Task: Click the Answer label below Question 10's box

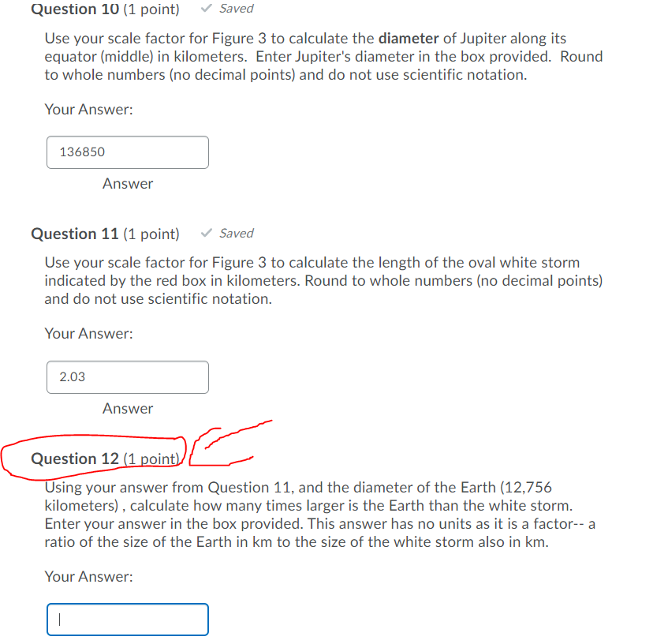Action: tap(127, 183)
